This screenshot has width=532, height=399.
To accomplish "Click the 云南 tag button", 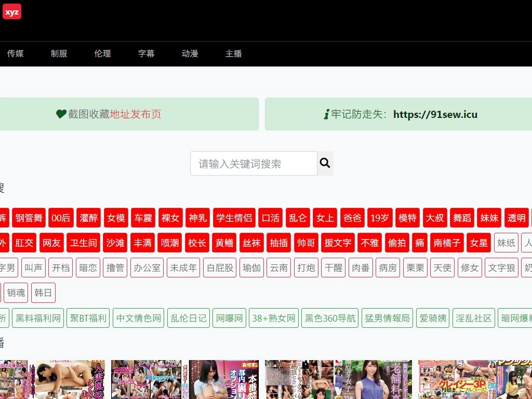I will pyautogui.click(x=278, y=268).
